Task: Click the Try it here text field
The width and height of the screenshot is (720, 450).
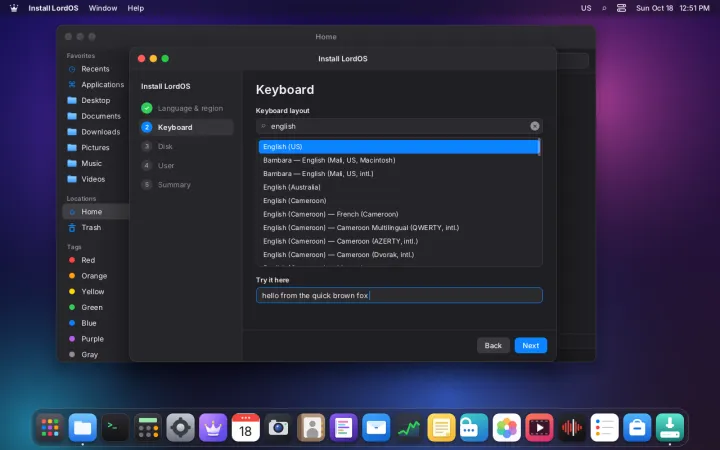Action: tap(399, 295)
